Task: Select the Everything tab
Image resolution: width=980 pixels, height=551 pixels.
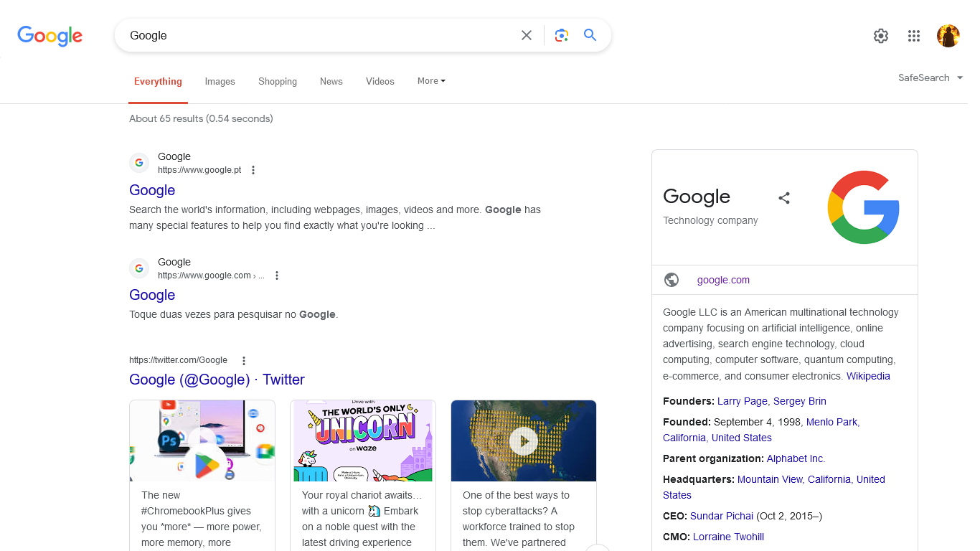Action: tap(158, 82)
